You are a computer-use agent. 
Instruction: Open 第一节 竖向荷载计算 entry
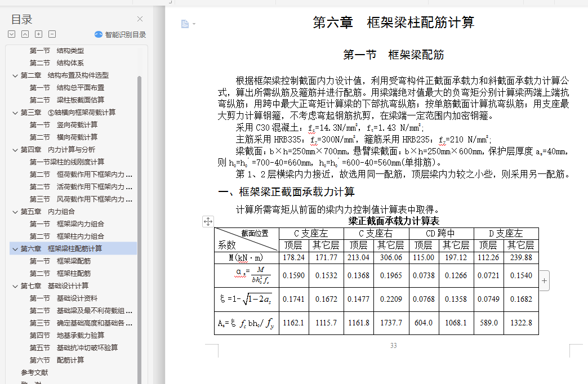coord(64,125)
